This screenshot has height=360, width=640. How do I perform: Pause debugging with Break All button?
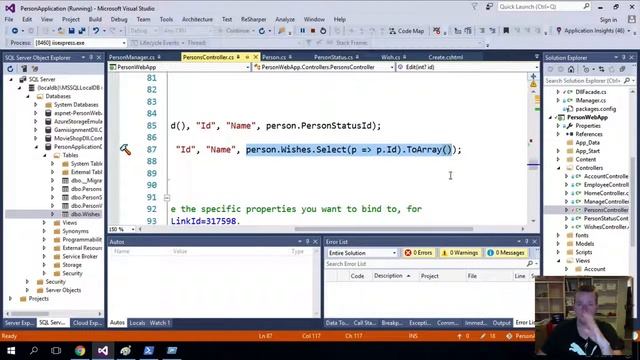302,31
